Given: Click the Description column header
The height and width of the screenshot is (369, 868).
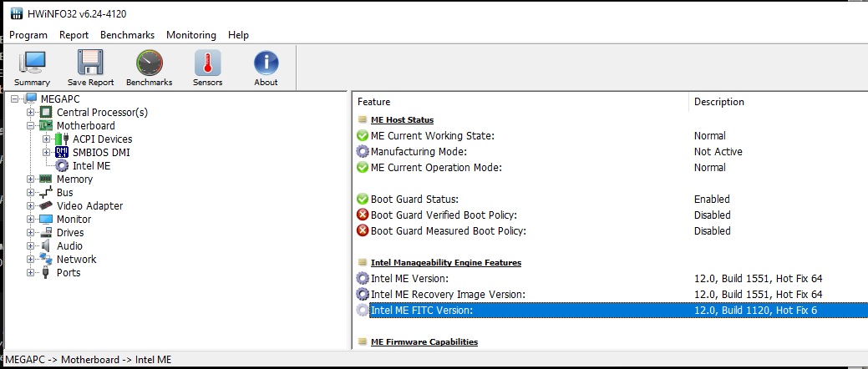Looking at the screenshot, I should coord(718,102).
